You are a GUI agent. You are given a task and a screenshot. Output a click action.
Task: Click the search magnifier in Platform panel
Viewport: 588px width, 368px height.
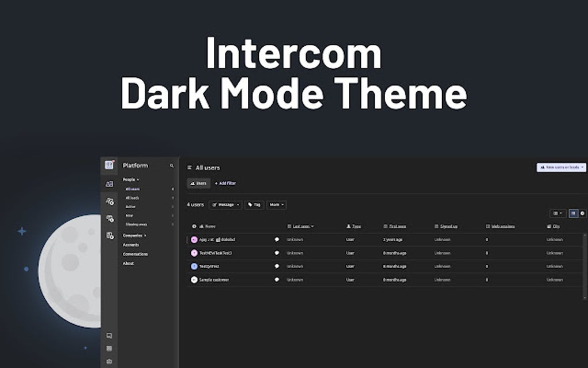click(x=172, y=164)
